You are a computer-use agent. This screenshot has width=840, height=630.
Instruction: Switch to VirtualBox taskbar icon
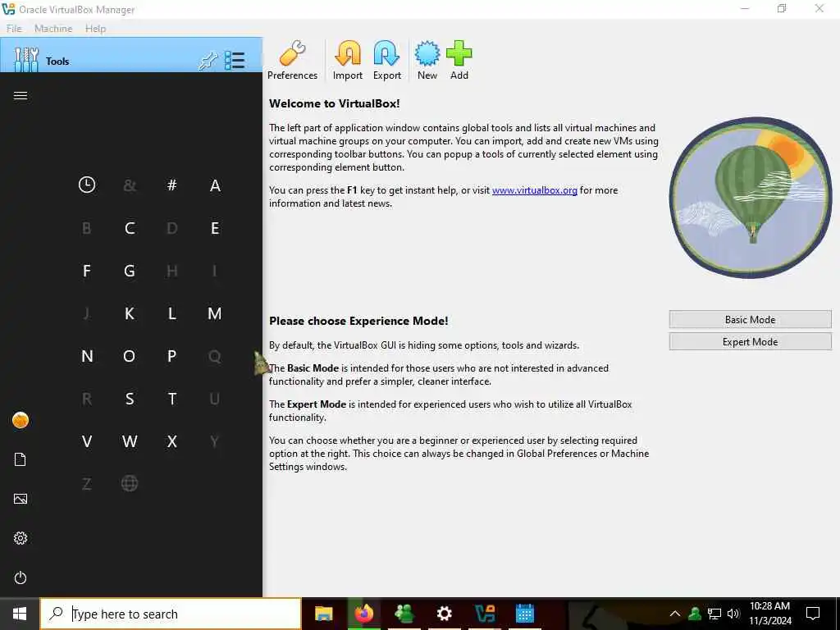point(485,614)
